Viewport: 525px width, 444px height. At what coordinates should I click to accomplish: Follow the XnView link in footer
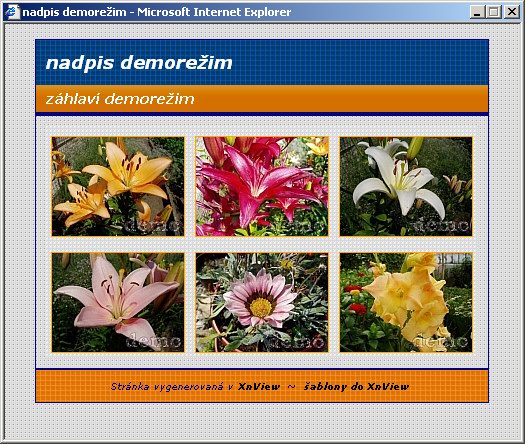coord(259,387)
